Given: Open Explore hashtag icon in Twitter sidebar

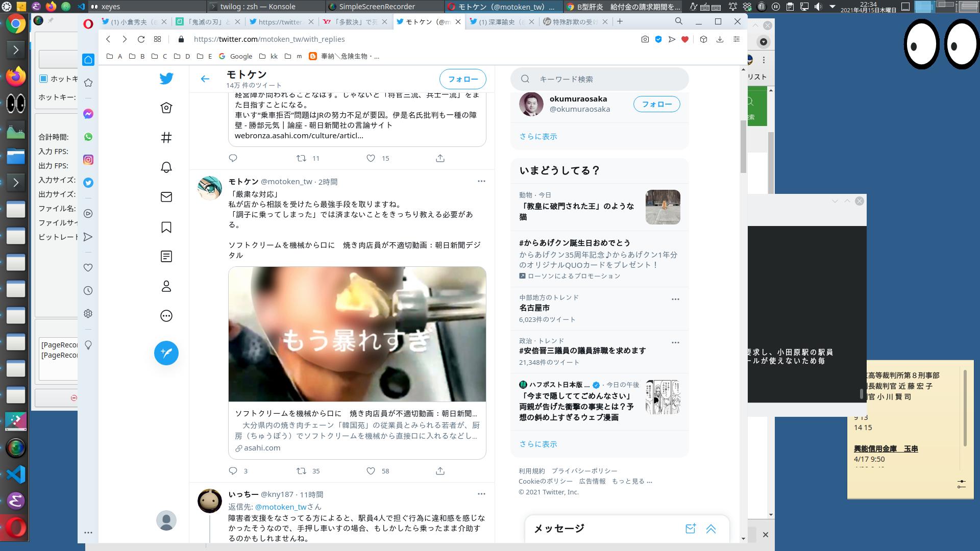Looking at the screenshot, I should pyautogui.click(x=166, y=137).
